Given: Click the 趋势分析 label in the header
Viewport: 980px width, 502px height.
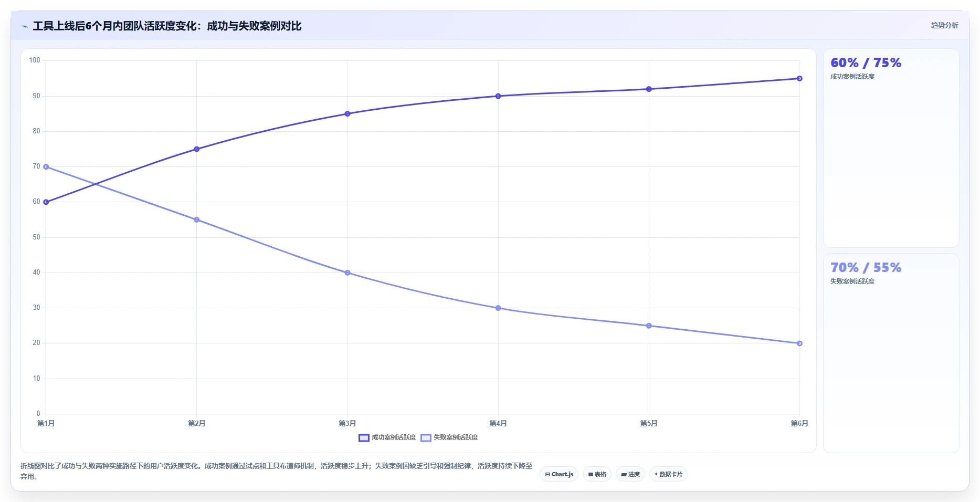Looking at the screenshot, I should coord(944,25).
